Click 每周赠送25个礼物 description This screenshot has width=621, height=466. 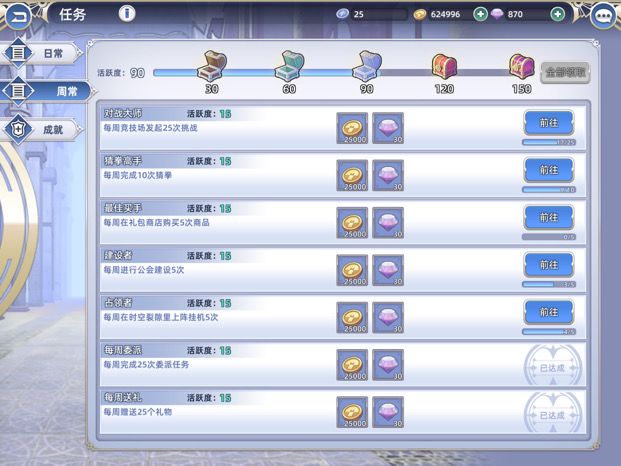pos(137,412)
